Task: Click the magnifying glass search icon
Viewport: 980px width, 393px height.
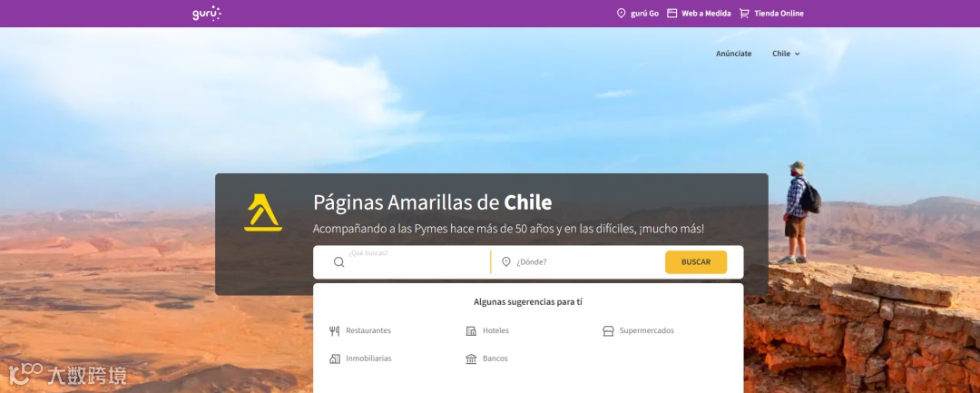Action: [x=338, y=261]
